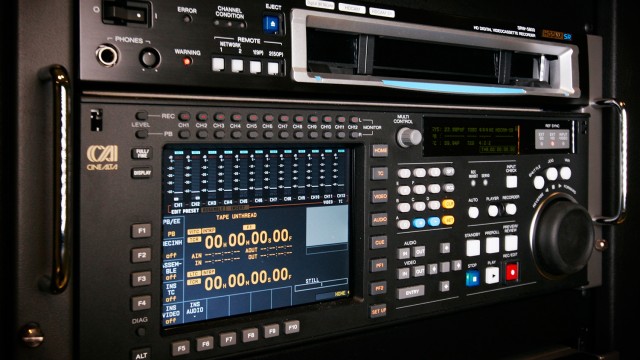Click the PREROLL button
This screenshot has height=360, width=640.
492,245
